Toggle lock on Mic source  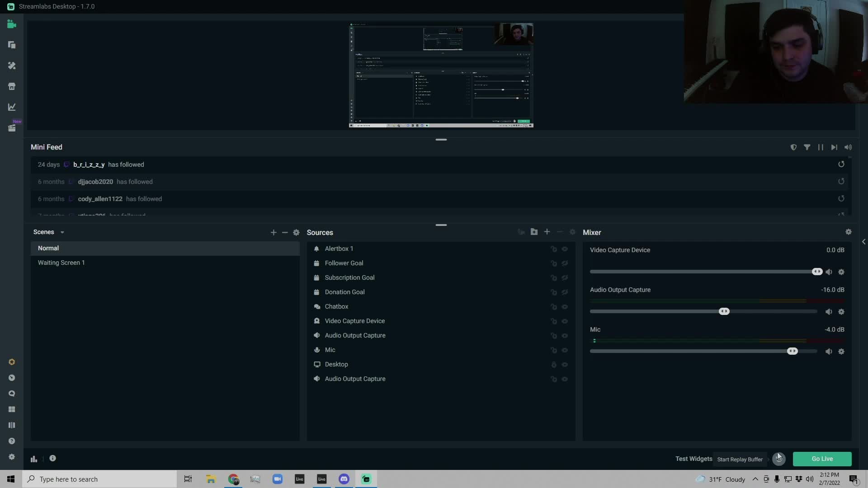tap(554, 350)
